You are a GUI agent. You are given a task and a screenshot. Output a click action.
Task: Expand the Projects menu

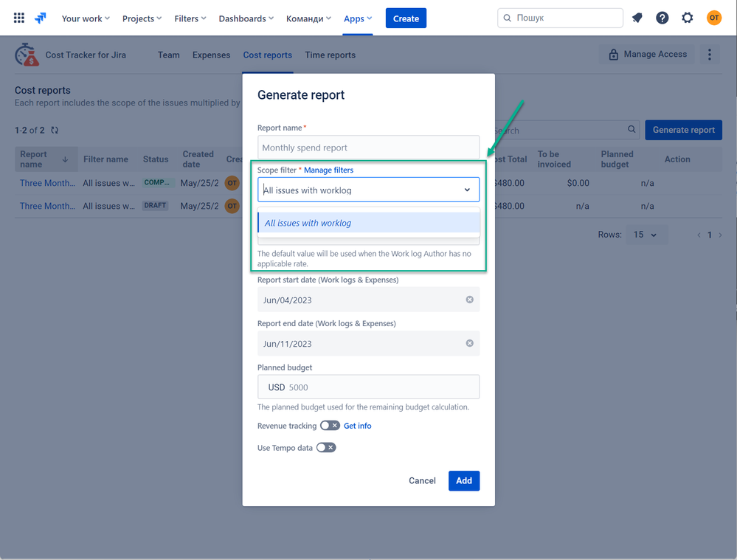[x=142, y=18]
